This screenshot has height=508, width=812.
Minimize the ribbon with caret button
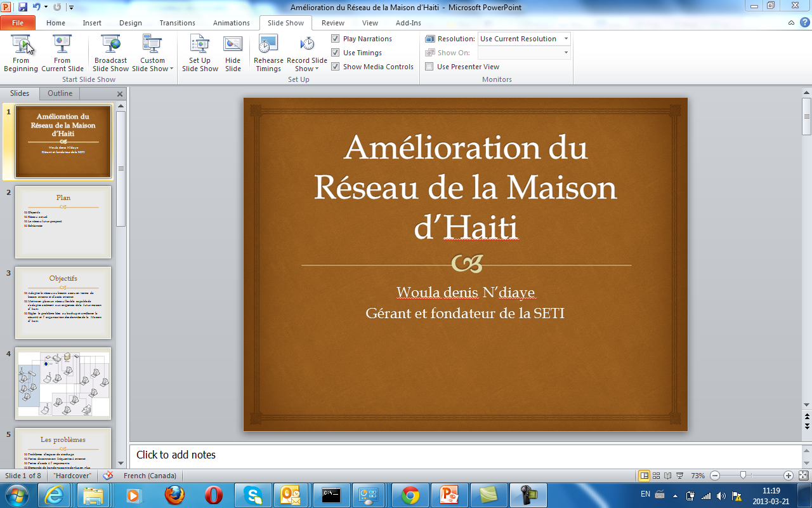(x=791, y=23)
